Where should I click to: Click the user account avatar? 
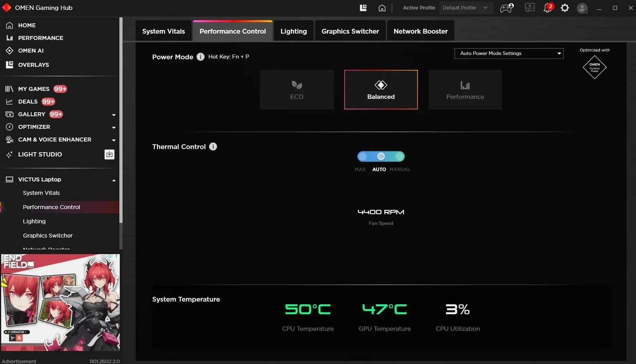click(582, 8)
